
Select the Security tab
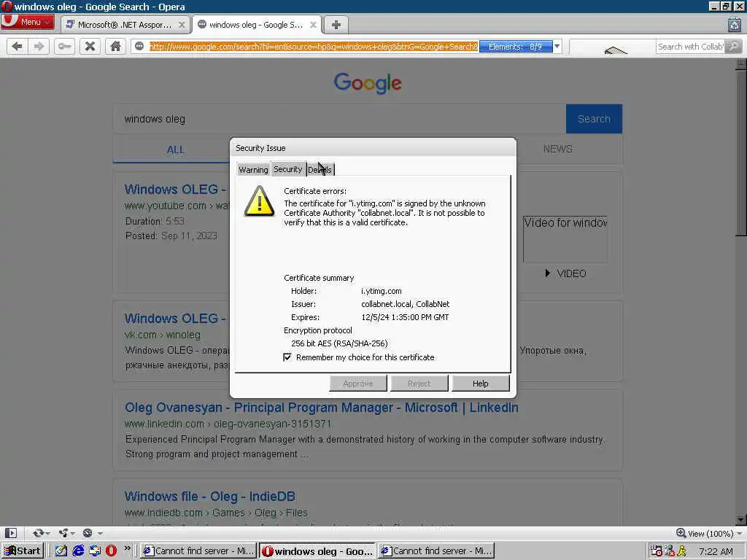pos(287,169)
